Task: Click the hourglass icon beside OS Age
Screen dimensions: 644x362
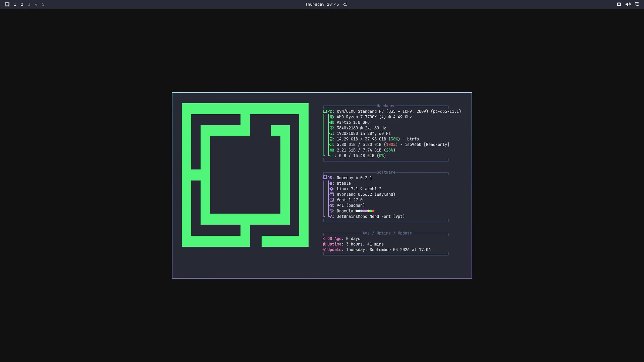Action: click(x=324, y=239)
